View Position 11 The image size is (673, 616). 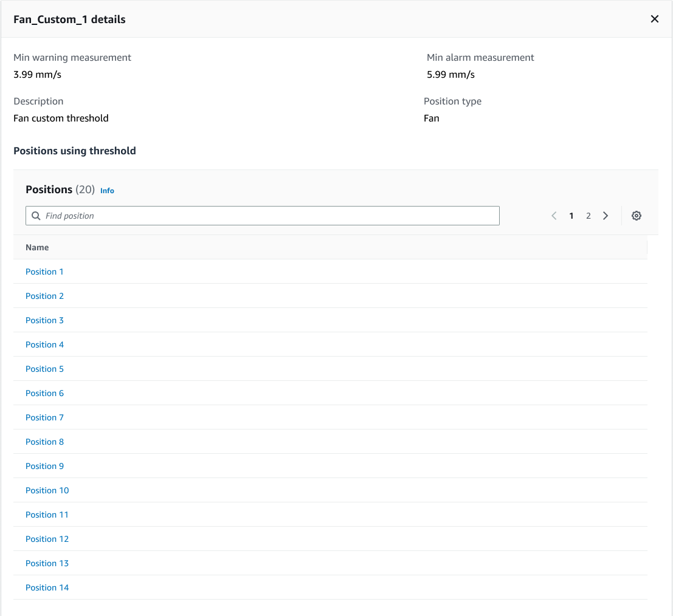[47, 515]
